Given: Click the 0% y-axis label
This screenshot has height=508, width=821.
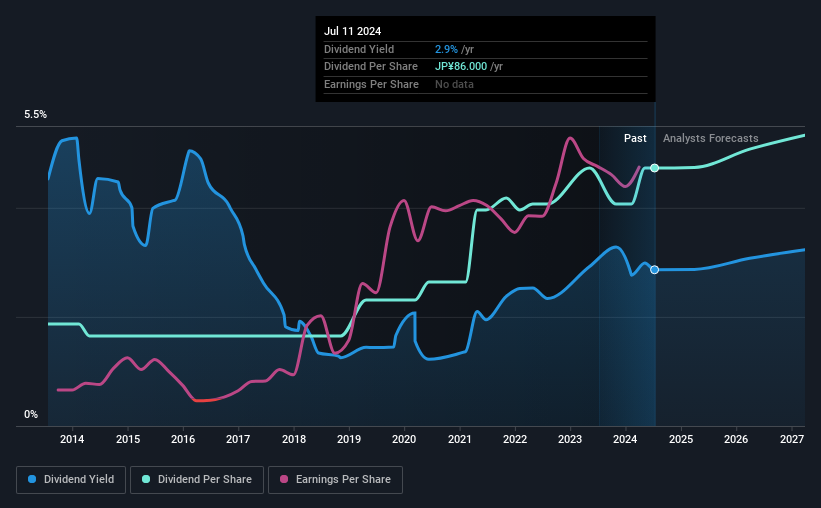Looking at the screenshot, I should tap(31, 414).
